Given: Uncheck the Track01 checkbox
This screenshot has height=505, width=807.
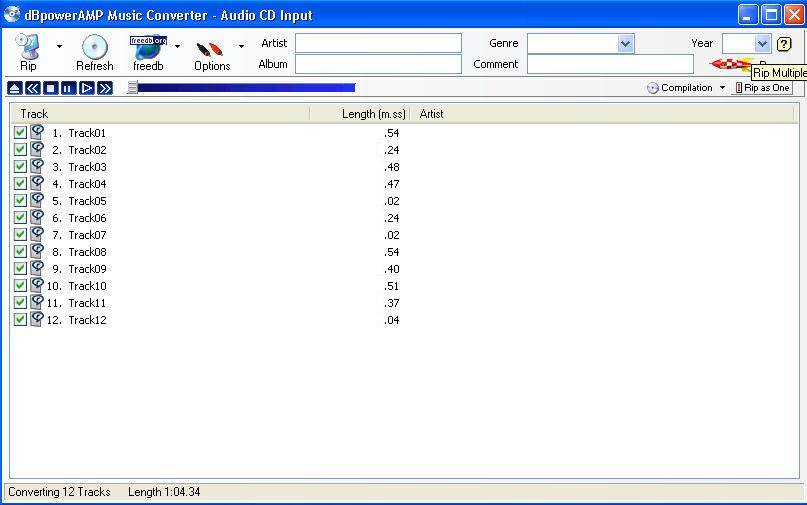Looking at the screenshot, I should [x=20, y=132].
